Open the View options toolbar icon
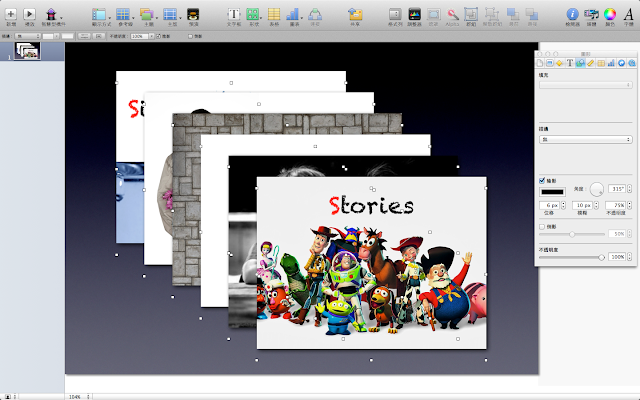 99,14
